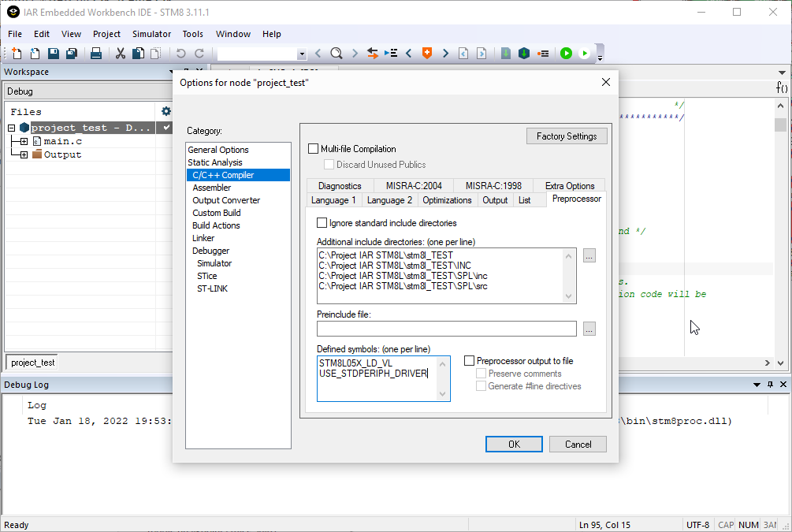Click the Toggle Breakpoint icon
This screenshot has height=532, width=792.
(544, 53)
